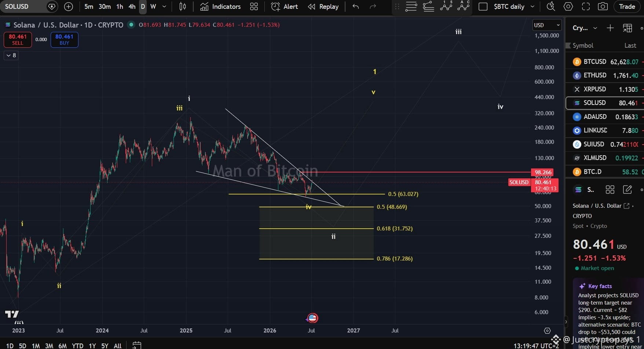This screenshot has height=349, width=644.
Task: Select BTCUSD in the watchlist
Action: coord(605,62)
